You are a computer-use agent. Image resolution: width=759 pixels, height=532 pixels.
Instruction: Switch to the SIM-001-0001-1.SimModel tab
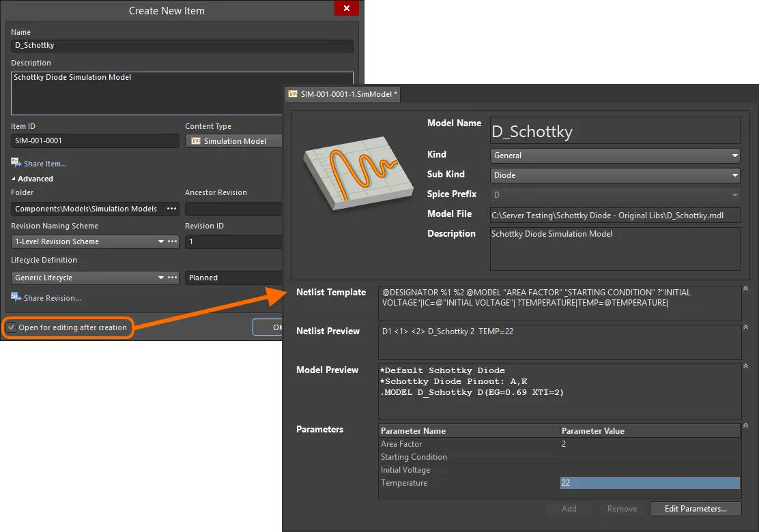(x=343, y=94)
